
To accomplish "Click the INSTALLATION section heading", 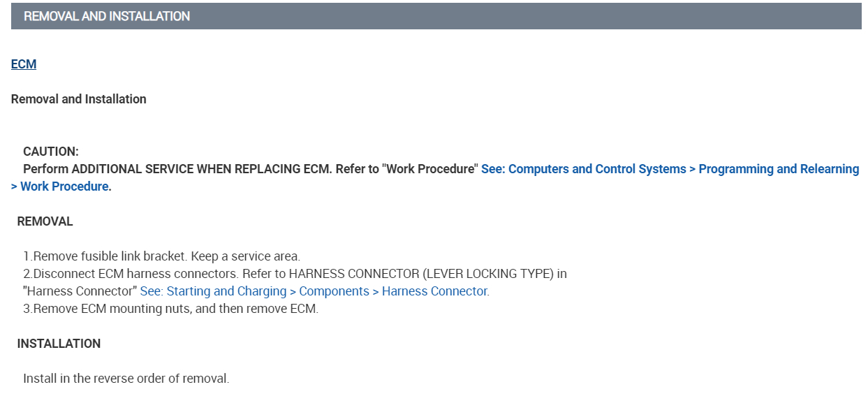I will (59, 344).
